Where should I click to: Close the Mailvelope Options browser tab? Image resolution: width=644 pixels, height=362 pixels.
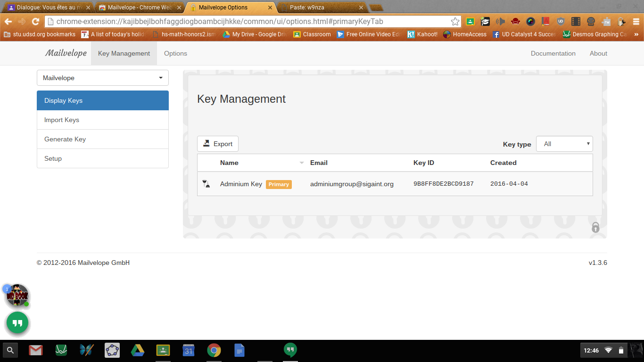click(270, 8)
